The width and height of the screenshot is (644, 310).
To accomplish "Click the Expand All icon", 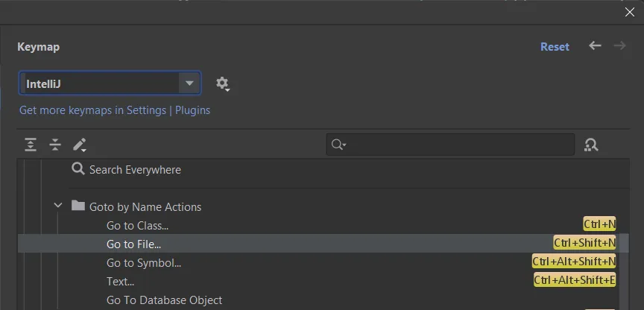I will [31, 145].
